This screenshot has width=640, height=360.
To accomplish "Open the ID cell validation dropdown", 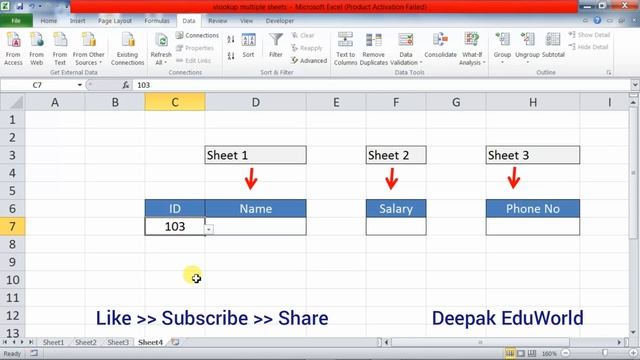I will click(x=209, y=229).
